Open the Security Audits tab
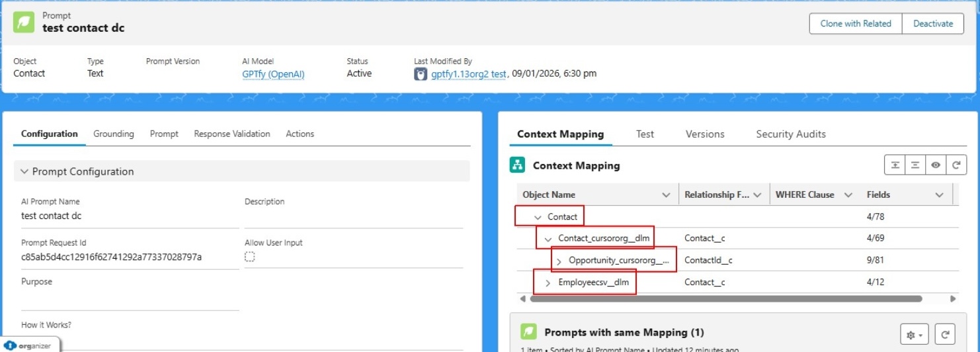Viewport: 980px width, 352px height. point(791,134)
